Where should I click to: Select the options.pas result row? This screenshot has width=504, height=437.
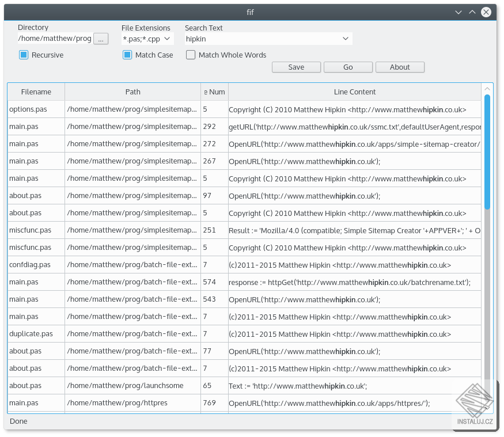[x=244, y=109]
